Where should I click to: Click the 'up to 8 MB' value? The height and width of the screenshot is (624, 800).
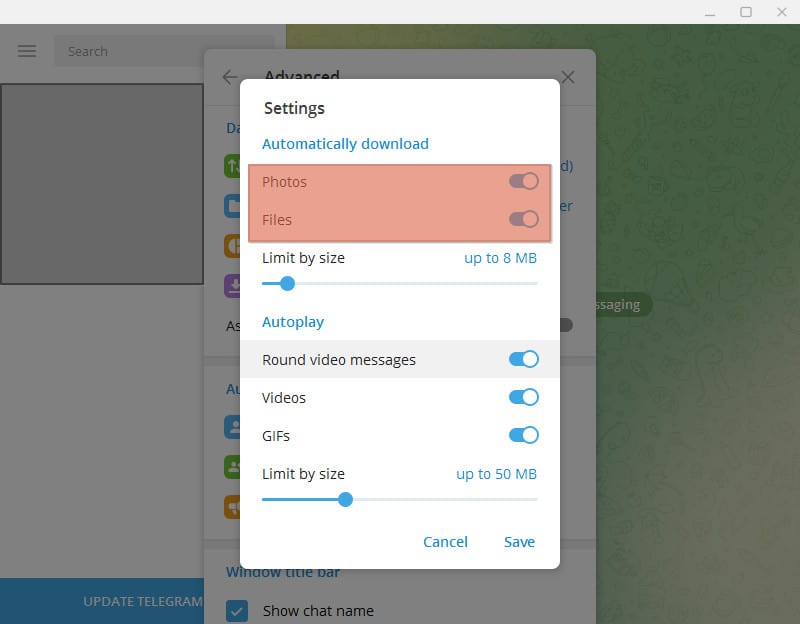[x=500, y=258]
